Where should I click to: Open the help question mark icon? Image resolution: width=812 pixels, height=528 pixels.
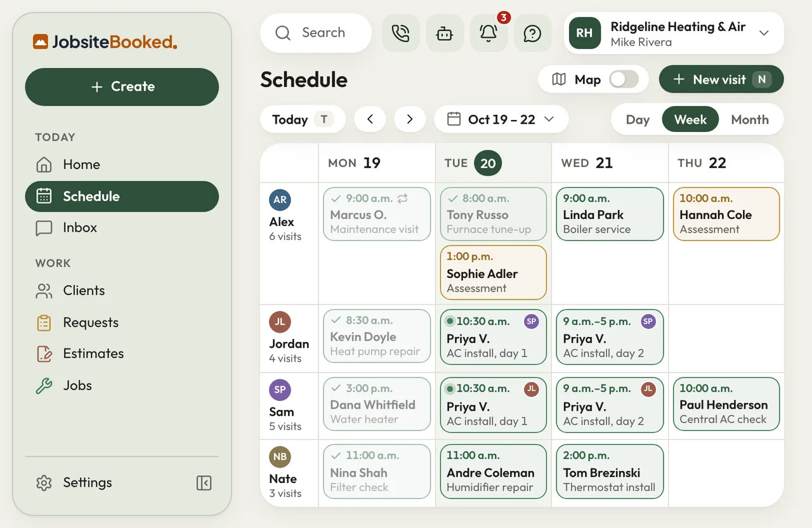click(x=532, y=33)
